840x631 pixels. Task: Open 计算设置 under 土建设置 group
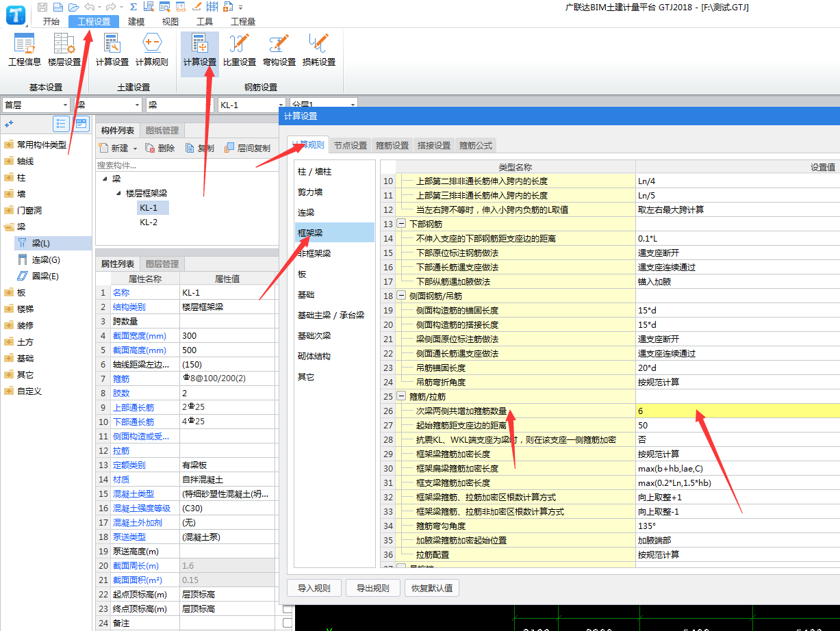[112, 51]
